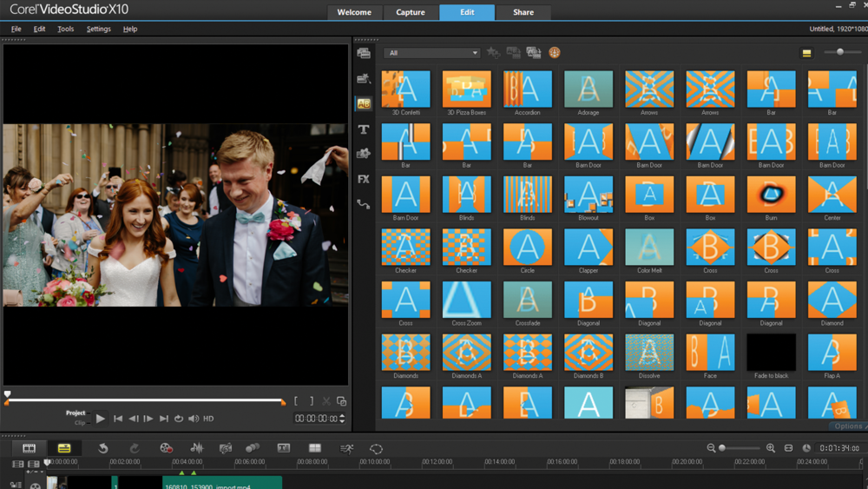The height and width of the screenshot is (489, 868).
Task: Zoom out the timeline magnifier icon
Action: (x=712, y=448)
